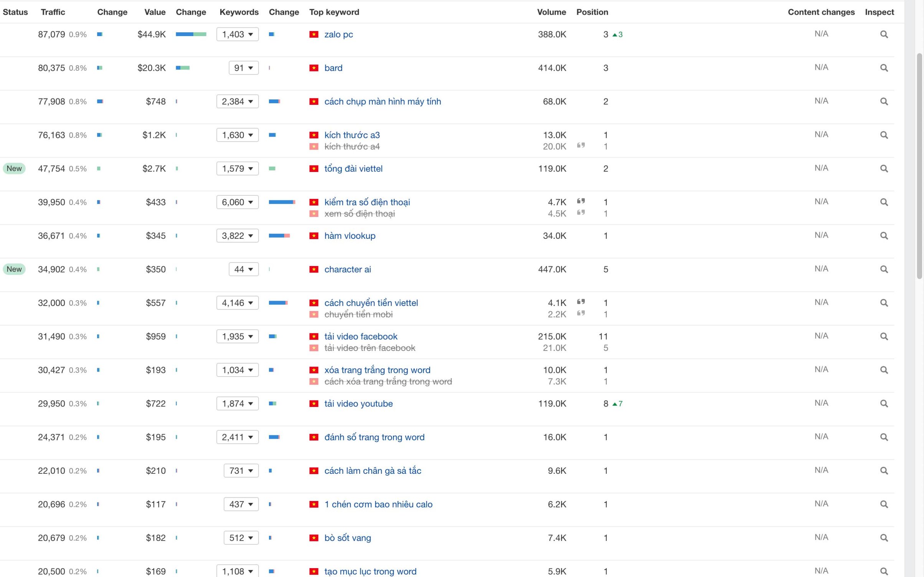
Task: Open inspect for character ai row
Action: point(884,269)
